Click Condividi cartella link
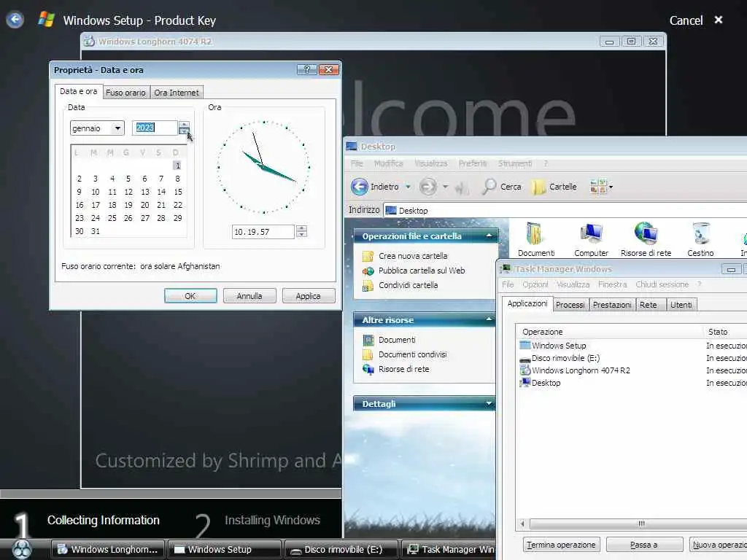This screenshot has height=560, width=747. (x=408, y=285)
